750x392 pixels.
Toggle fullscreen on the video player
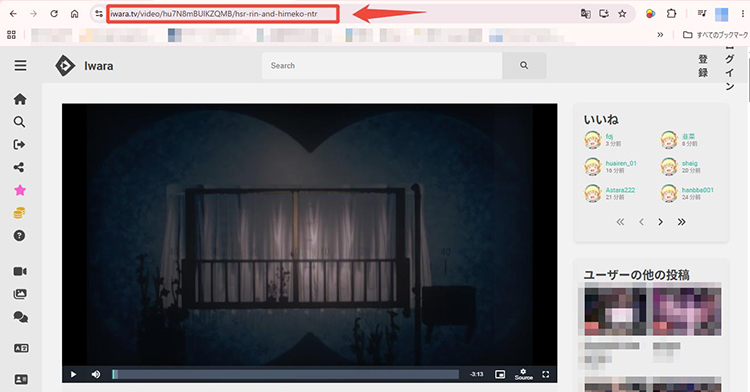tap(546, 374)
